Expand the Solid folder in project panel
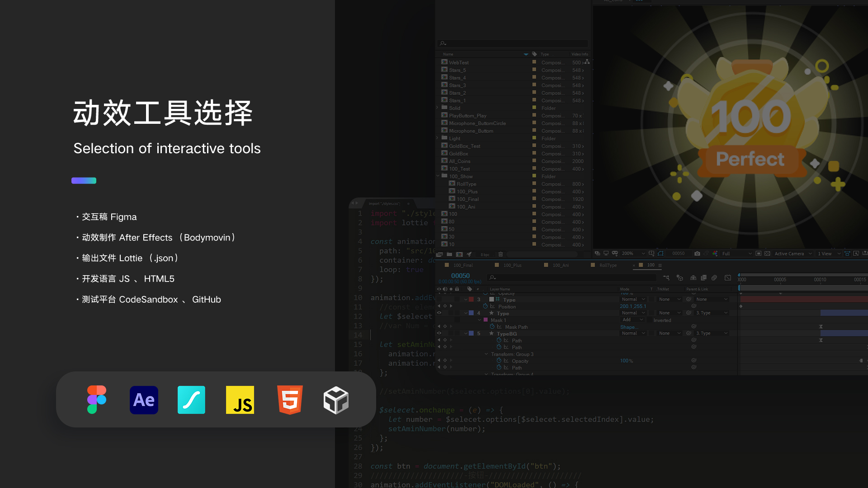The height and width of the screenshot is (488, 868). (438, 108)
